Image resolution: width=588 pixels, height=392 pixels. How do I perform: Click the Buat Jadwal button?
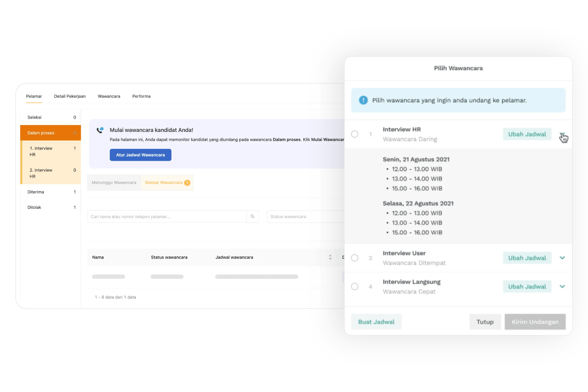coord(376,322)
